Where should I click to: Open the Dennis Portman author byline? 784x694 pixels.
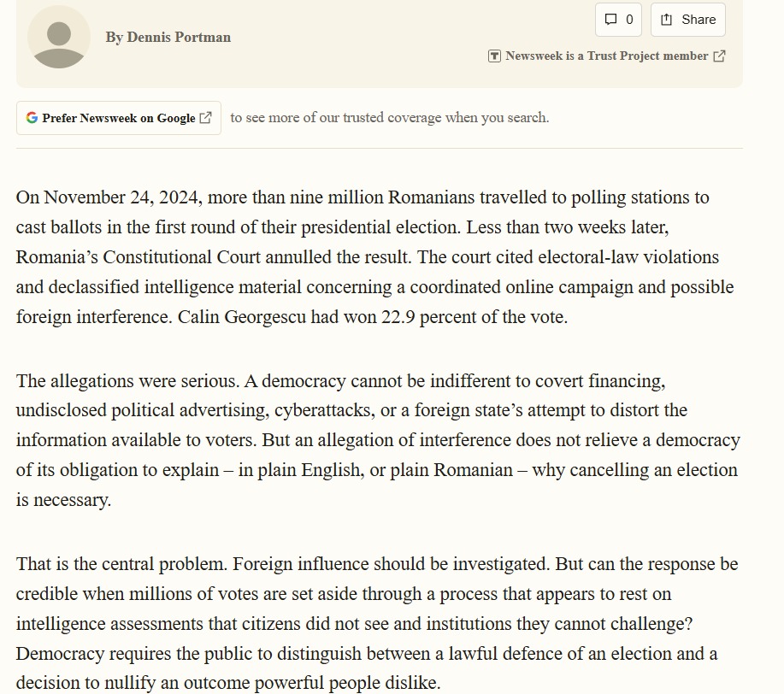pos(168,38)
